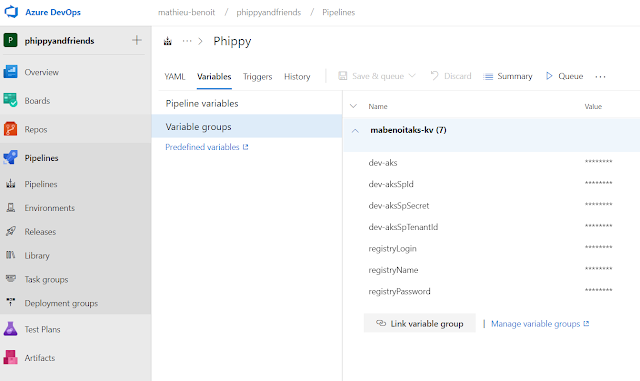This screenshot has height=381, width=640.
Task: Open the Overview sidebar icon
Action: [10, 72]
